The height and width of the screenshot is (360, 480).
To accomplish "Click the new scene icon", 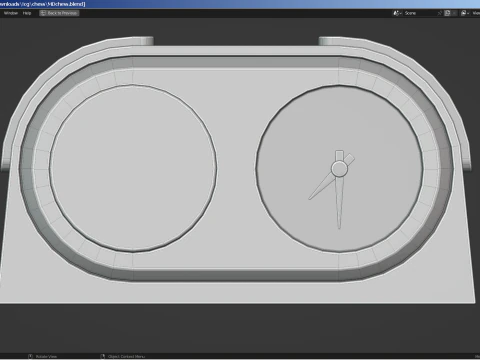I will point(447,13).
